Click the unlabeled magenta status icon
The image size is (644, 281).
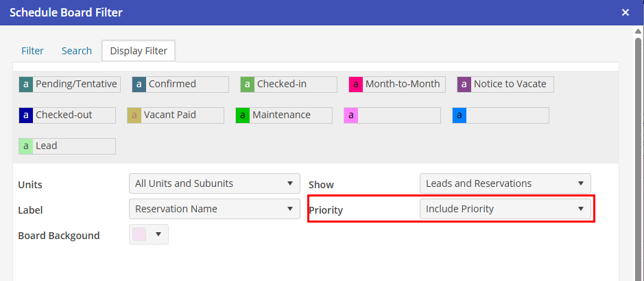[x=351, y=115]
